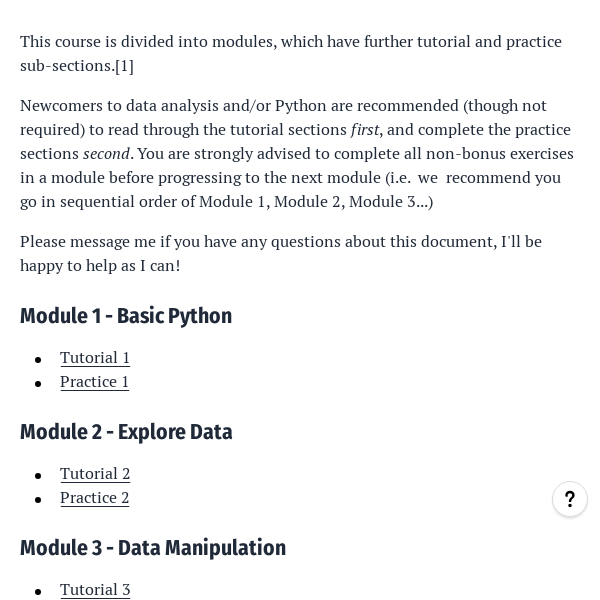Viewport: 600px width, 600px height.
Task: Click the bullet beside Tutorial 2
Action: tap(38, 475)
